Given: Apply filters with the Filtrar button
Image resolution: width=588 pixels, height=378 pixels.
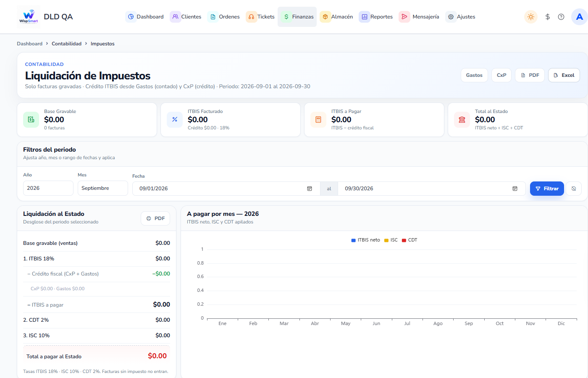Looking at the screenshot, I should click(x=547, y=189).
